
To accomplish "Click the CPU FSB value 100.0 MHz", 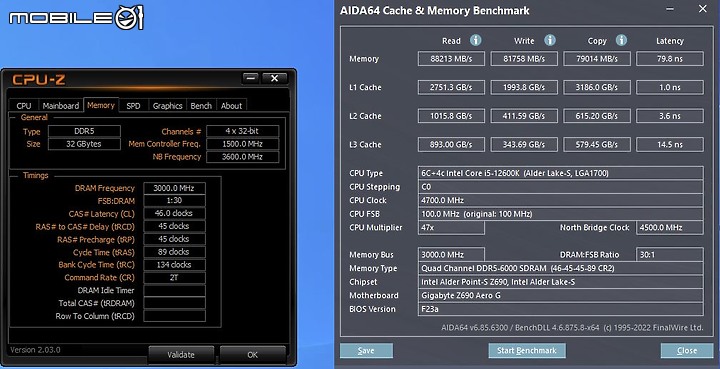I will click(561, 214).
